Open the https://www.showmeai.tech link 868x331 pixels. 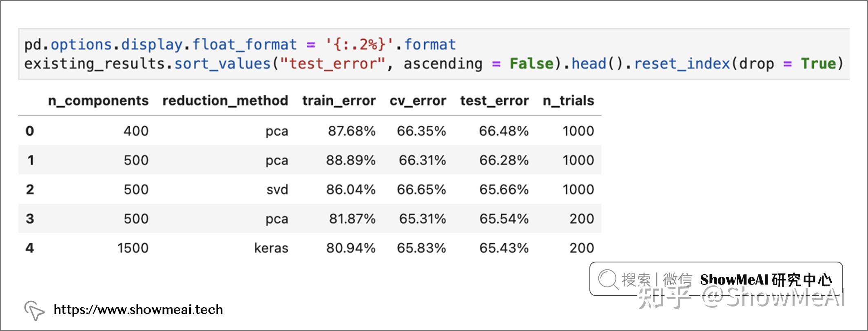point(138,309)
